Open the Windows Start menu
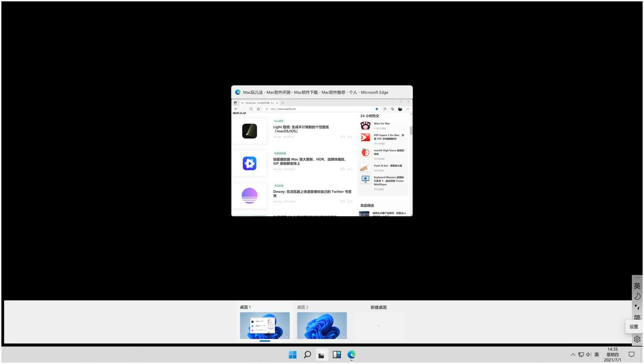The width and height of the screenshot is (644, 364). click(292, 354)
